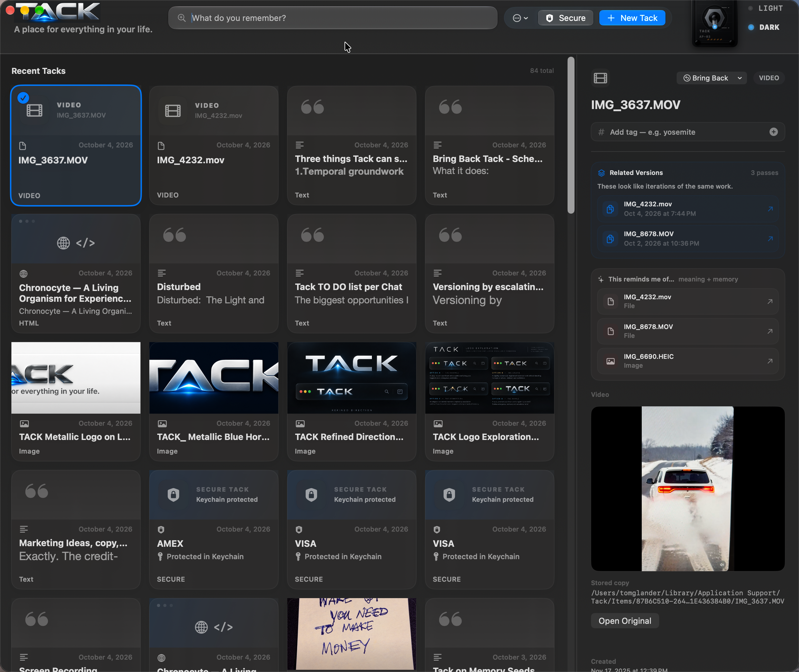Click image icon beside IMG_6690.HEIC
This screenshot has height=672, width=799.
point(610,361)
